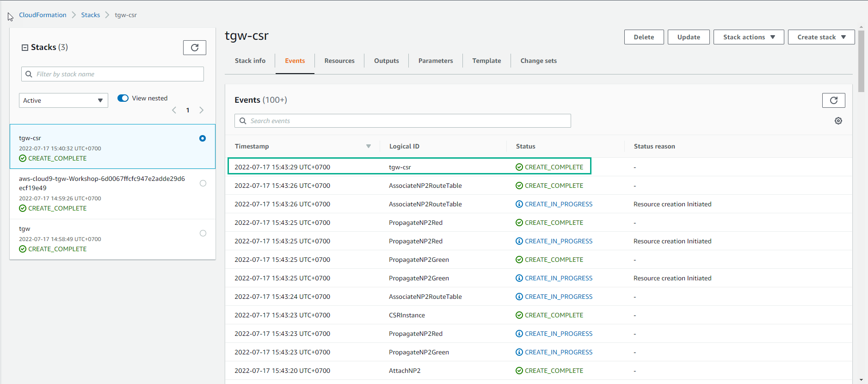Viewport: 868px width, 384px height.
Task: Collapse the Stacks side panel
Action: coord(25,48)
